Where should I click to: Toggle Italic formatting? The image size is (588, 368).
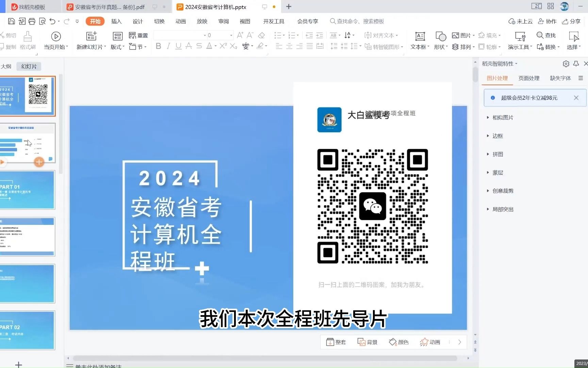tap(168, 46)
